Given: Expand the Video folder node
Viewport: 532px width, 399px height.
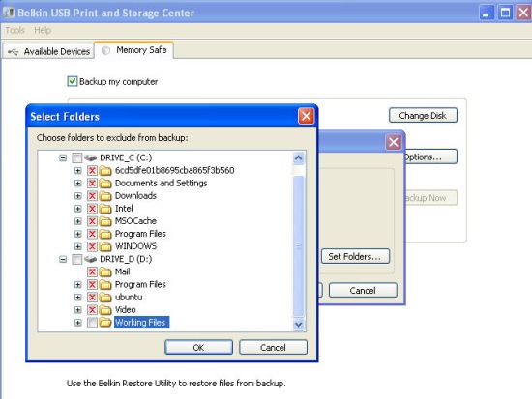Looking at the screenshot, I should [x=78, y=310].
